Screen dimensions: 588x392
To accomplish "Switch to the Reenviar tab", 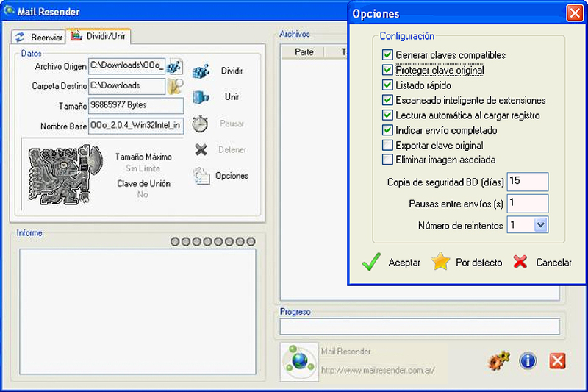I will tap(38, 37).
